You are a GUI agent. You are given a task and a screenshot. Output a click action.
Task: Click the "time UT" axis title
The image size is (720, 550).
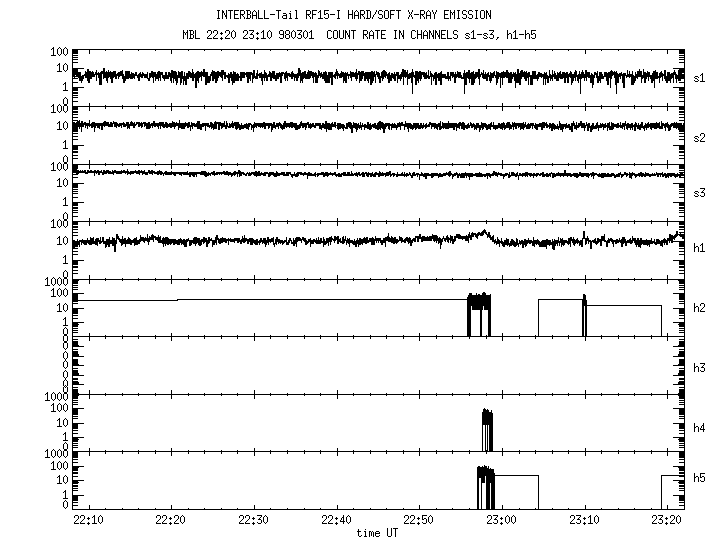point(378,534)
